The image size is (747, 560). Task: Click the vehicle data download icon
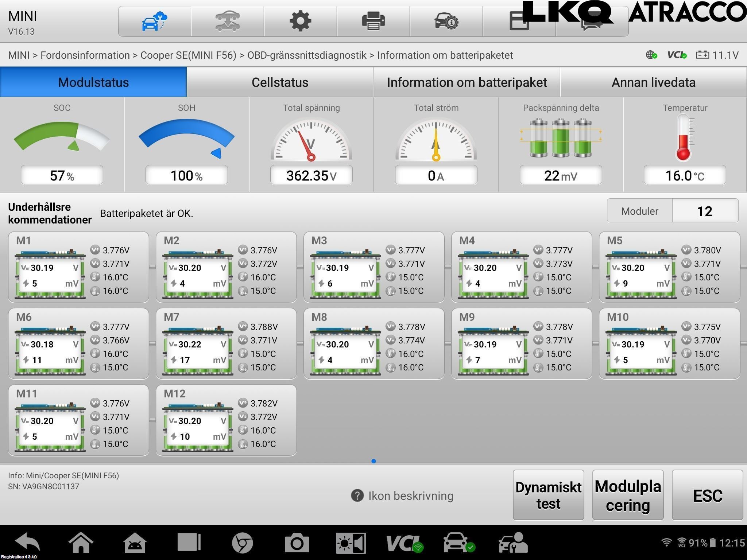click(227, 21)
